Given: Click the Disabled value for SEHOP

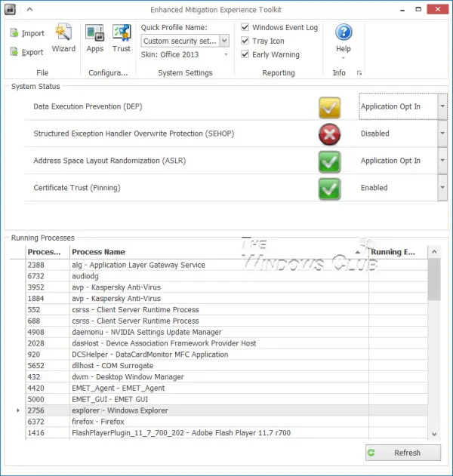Looking at the screenshot, I should click(375, 134).
